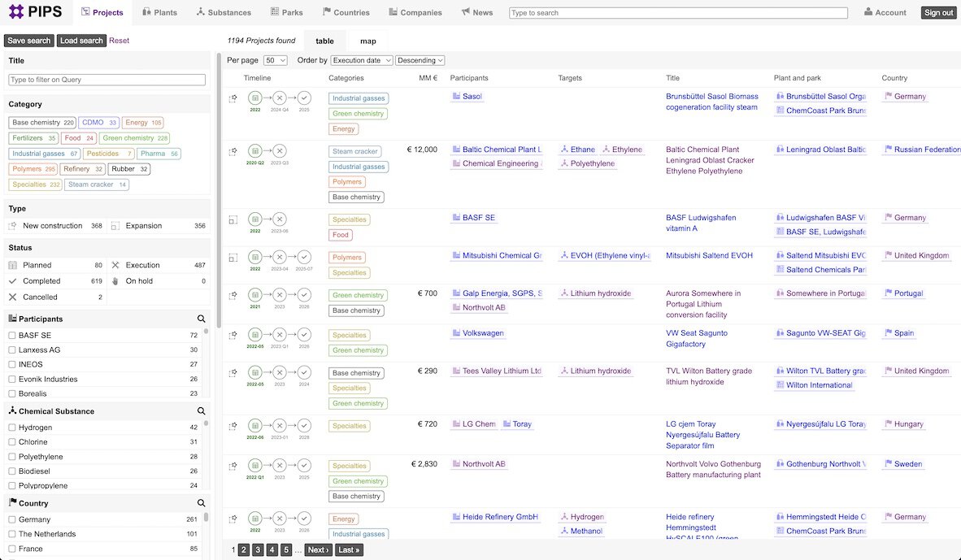Click the PIPS logo icon

click(16, 11)
